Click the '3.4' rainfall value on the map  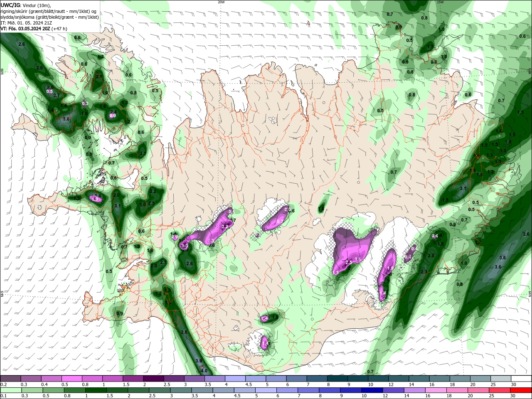[x=98, y=196]
